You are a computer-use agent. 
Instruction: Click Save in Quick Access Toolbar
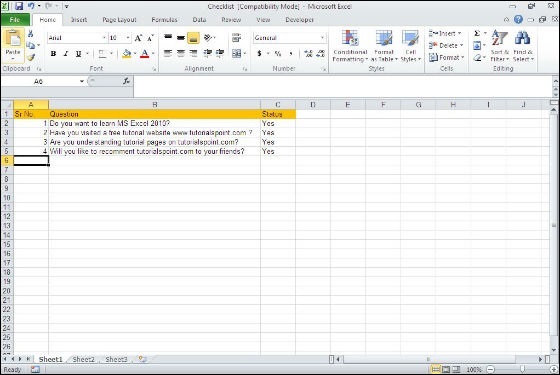coord(19,6)
